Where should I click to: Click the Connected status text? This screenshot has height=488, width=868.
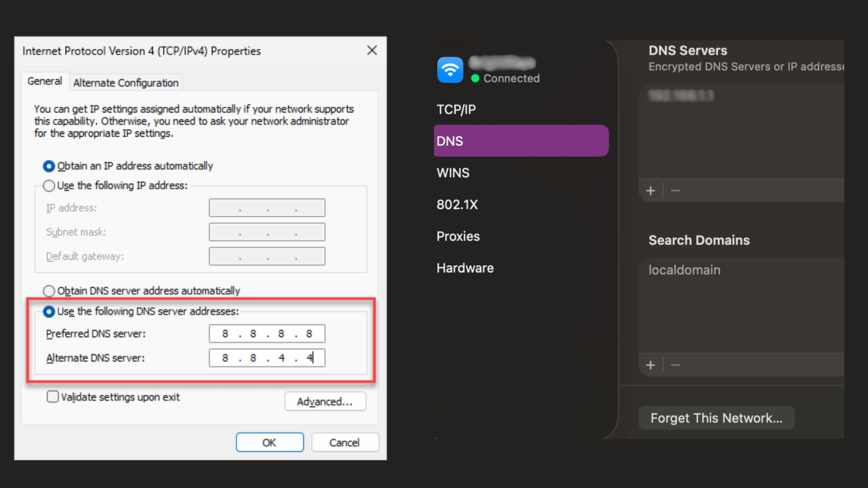(x=511, y=79)
